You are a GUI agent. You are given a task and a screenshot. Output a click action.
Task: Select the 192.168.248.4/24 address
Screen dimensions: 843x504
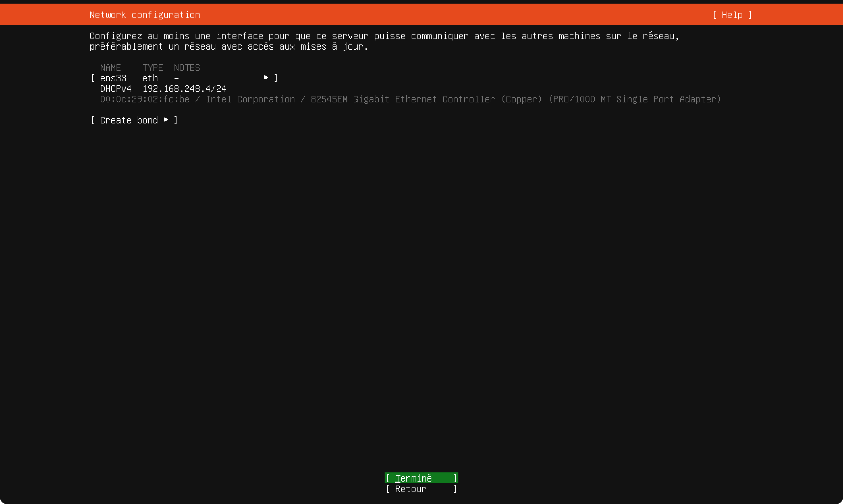(184, 89)
